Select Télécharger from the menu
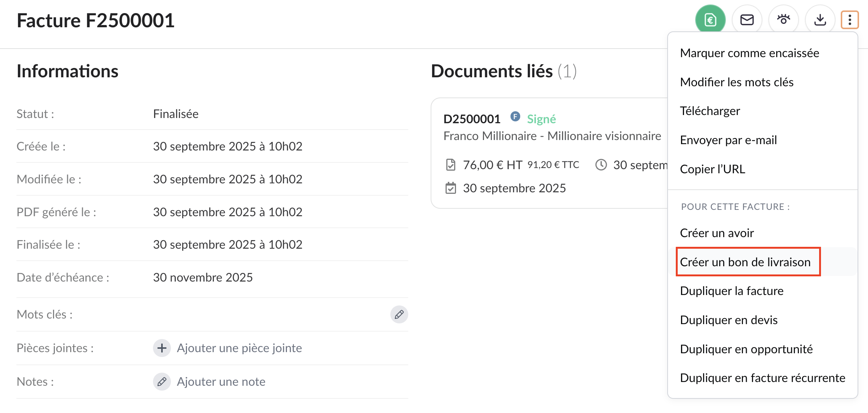 pyautogui.click(x=710, y=111)
